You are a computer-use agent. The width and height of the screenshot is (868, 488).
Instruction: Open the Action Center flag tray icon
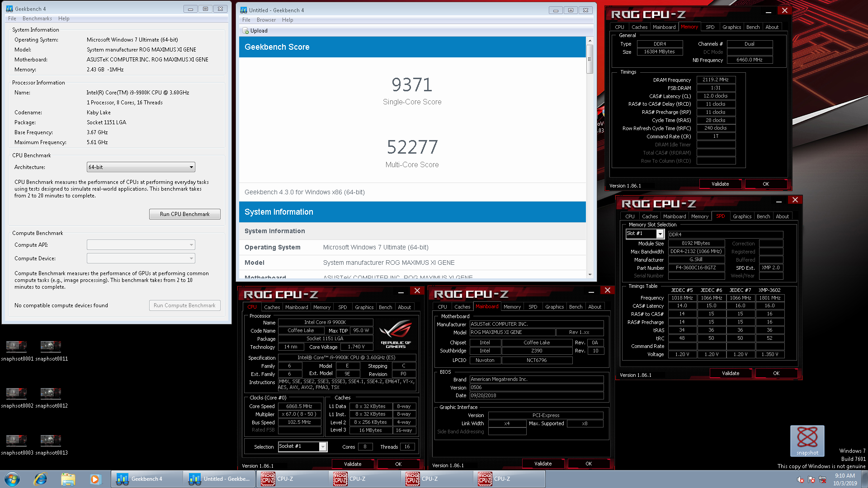click(811, 480)
